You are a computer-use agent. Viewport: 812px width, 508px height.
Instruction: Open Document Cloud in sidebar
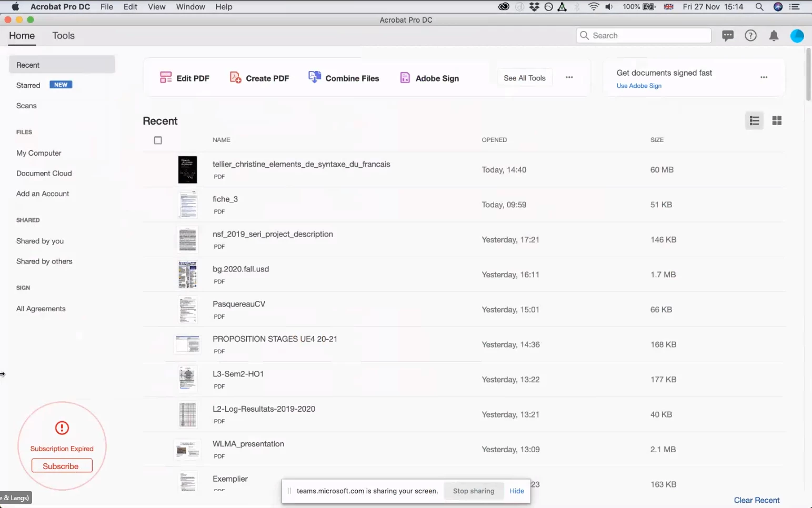pyautogui.click(x=44, y=174)
